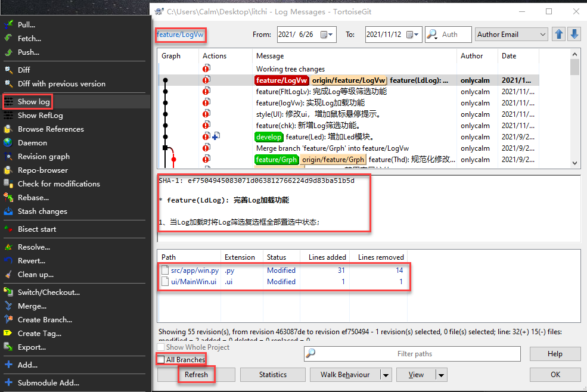Click the Bisect start icon
The width and height of the screenshot is (587, 392).
(x=8, y=229)
